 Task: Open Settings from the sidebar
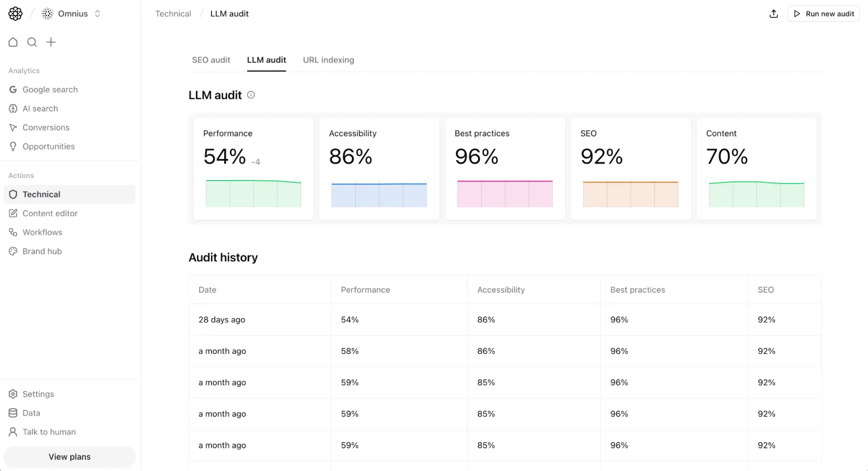(x=37, y=394)
